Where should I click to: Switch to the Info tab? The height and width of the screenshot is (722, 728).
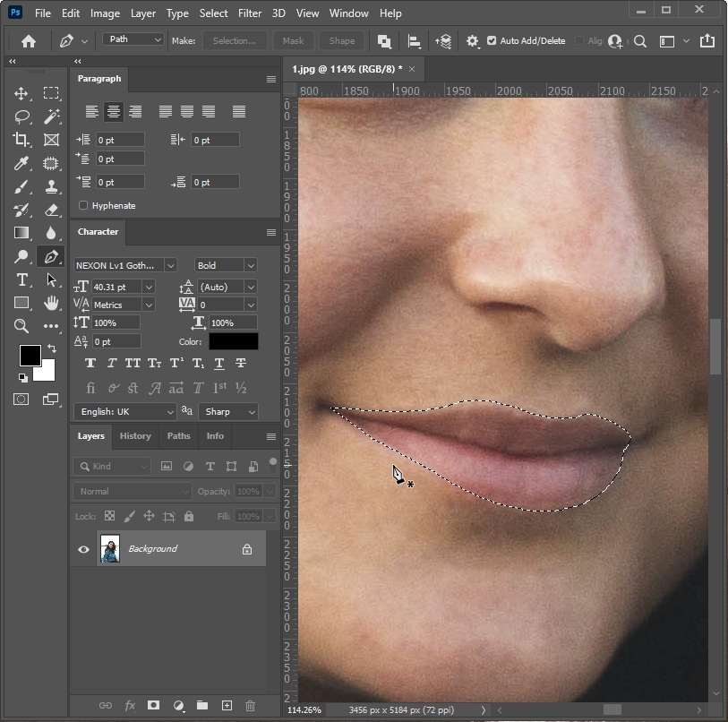click(215, 436)
